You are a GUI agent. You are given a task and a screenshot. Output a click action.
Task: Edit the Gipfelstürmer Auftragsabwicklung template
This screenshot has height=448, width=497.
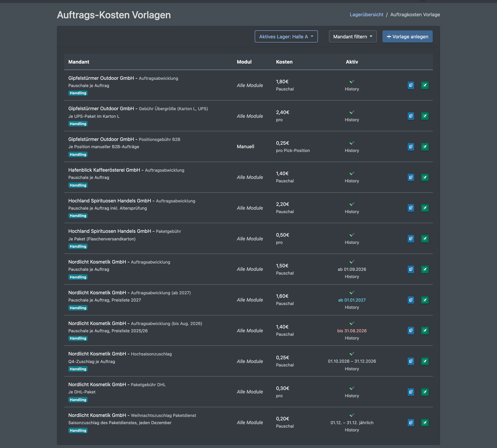(425, 85)
